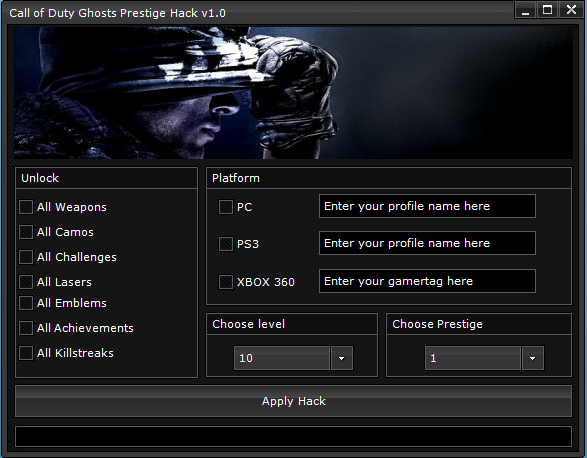This screenshot has height=458, width=587.
Task: Tick the XBOX 360 platform checkbox
Action: [x=226, y=282]
